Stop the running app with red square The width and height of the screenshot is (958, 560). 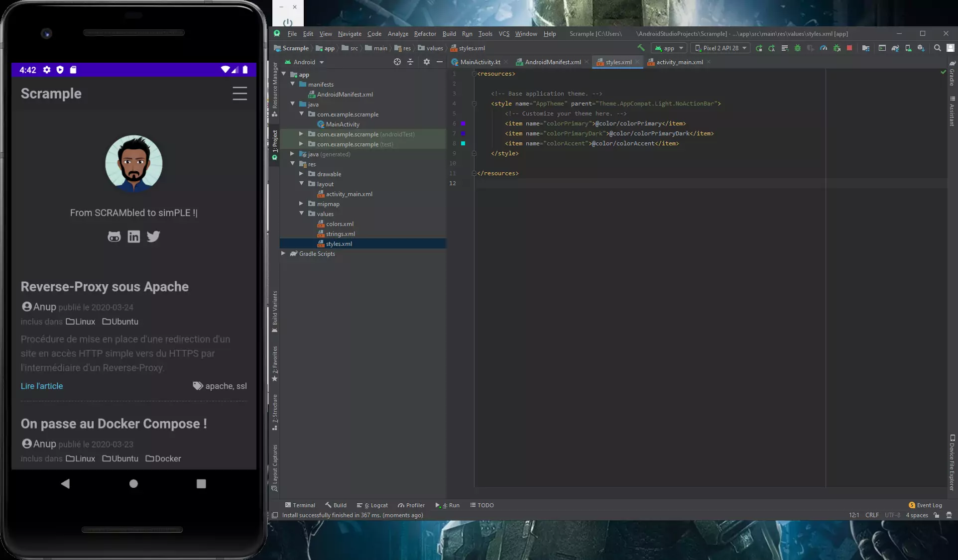click(849, 48)
